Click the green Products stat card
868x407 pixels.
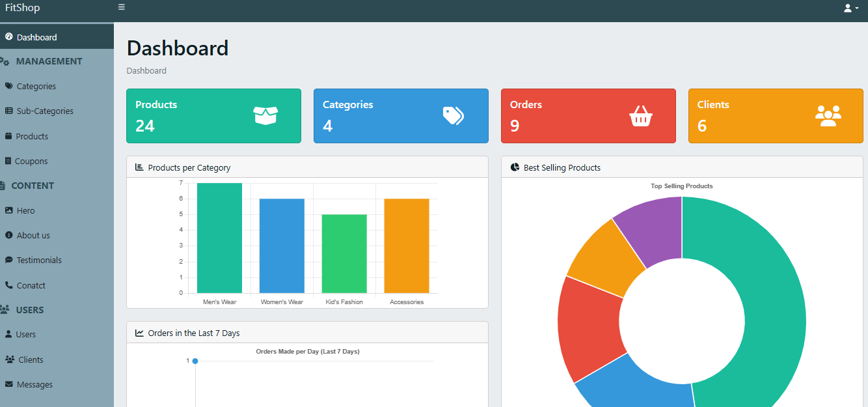pyautogui.click(x=213, y=116)
